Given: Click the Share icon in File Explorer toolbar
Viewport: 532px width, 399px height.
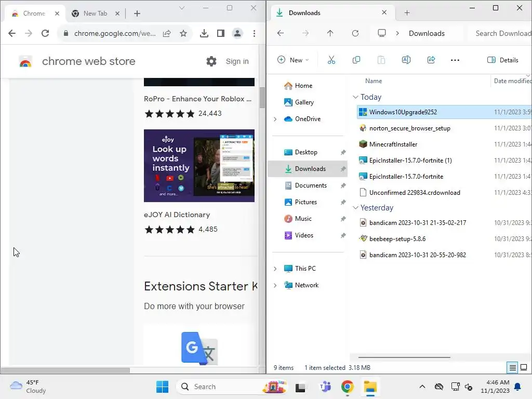Looking at the screenshot, I should point(431,60).
